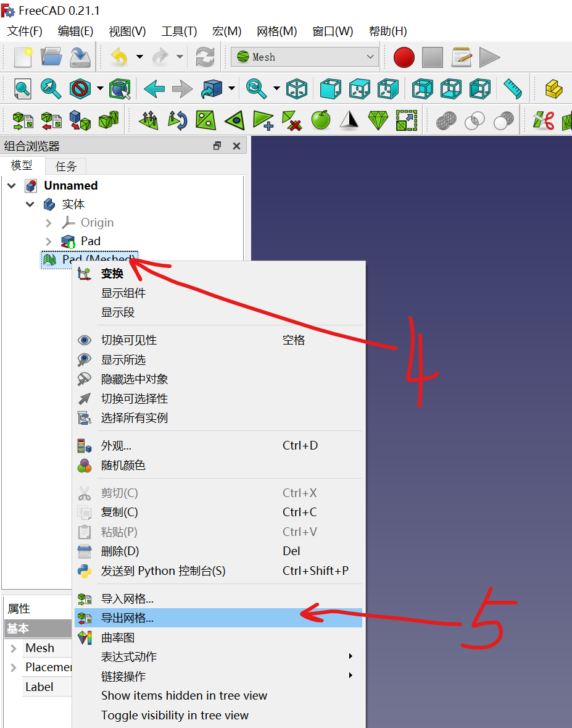
Task: Start macro recording with the red record icon
Action: 404,57
